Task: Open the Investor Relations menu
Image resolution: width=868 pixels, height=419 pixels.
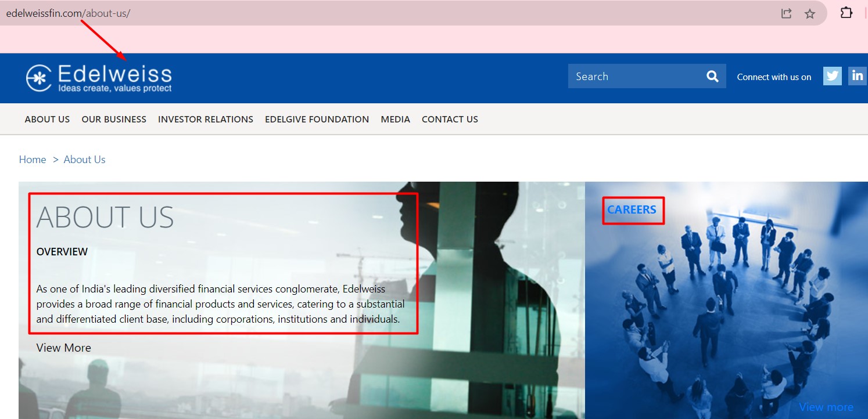Action: [206, 119]
